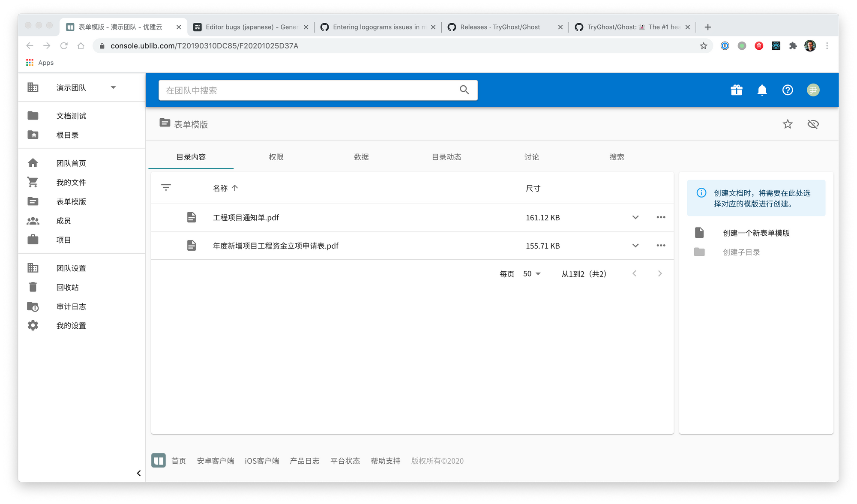The height and width of the screenshot is (504, 857).
Task: Open 回收站 trash in sidebar
Action: coord(68,287)
